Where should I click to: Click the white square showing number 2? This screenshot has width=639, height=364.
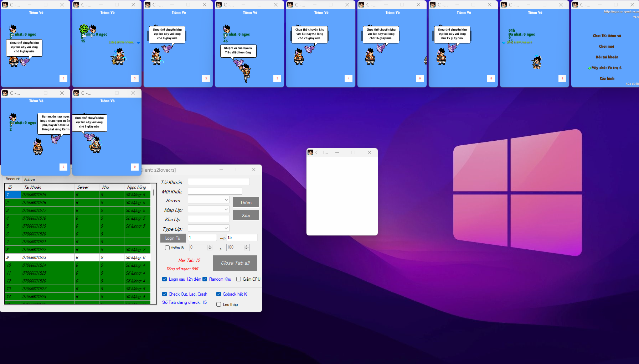pyautogui.click(x=63, y=167)
